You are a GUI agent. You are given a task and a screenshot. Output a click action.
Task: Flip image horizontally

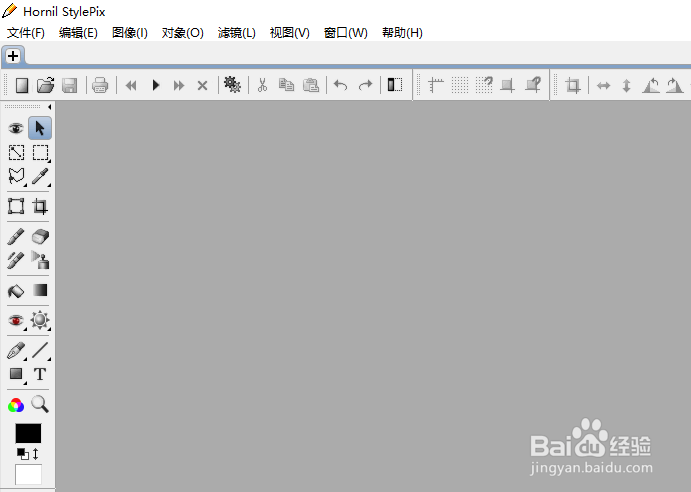pyautogui.click(x=603, y=85)
